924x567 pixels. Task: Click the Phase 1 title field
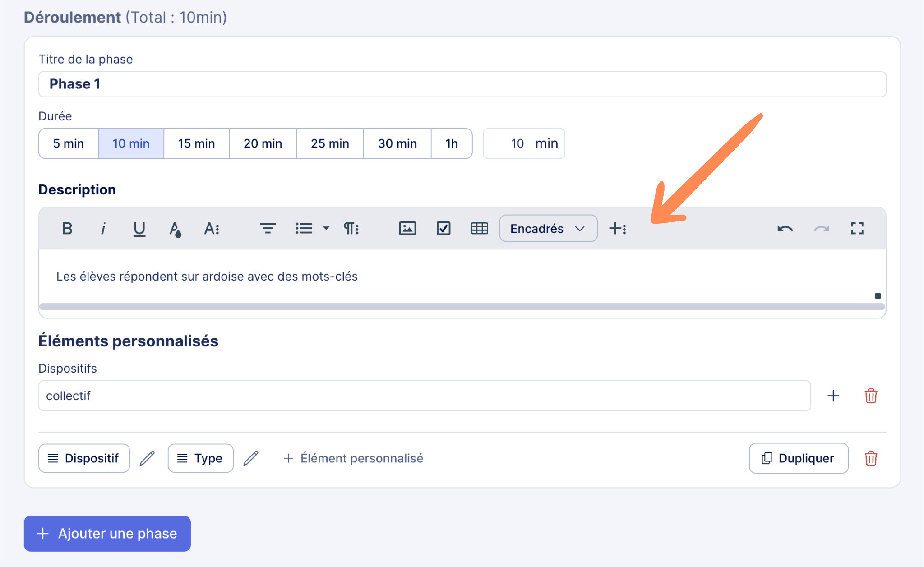[x=462, y=84]
